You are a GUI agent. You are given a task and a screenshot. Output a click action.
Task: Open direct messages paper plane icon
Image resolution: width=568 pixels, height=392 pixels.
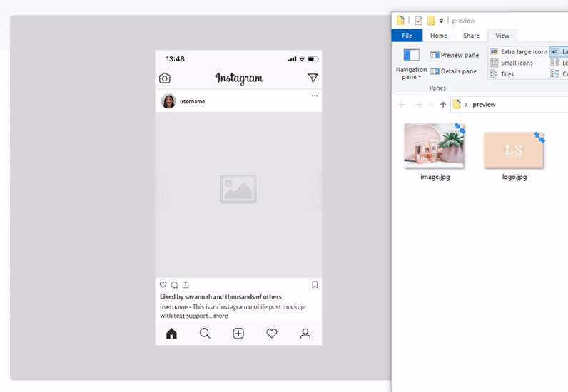[x=313, y=78]
